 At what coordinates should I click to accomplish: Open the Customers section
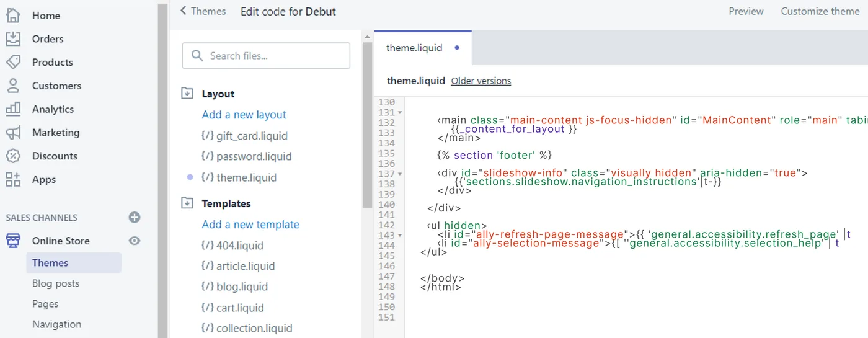pos(57,86)
